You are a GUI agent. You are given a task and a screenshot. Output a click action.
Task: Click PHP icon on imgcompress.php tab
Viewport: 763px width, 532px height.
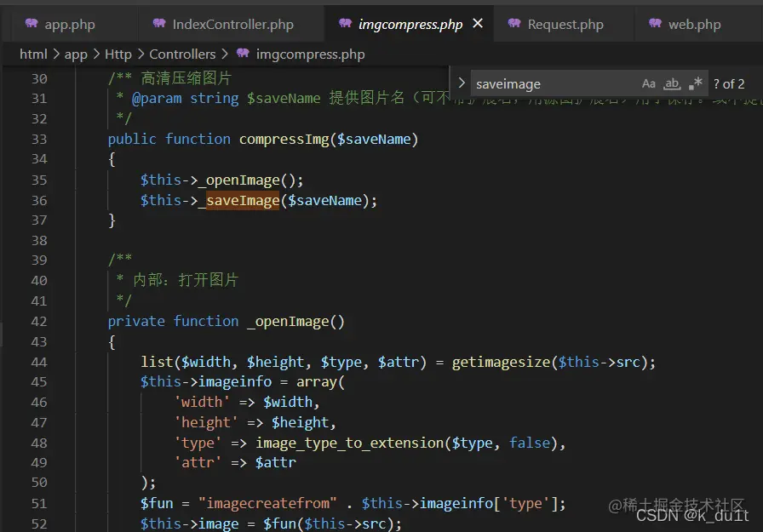(x=345, y=23)
